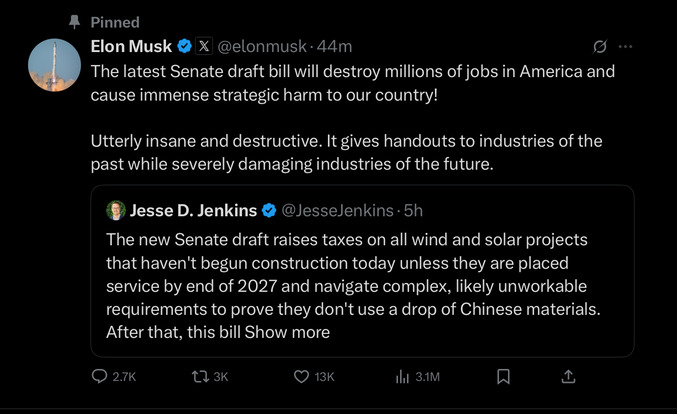Click the share upload icon
This screenshot has width=677, height=414.
568,376
